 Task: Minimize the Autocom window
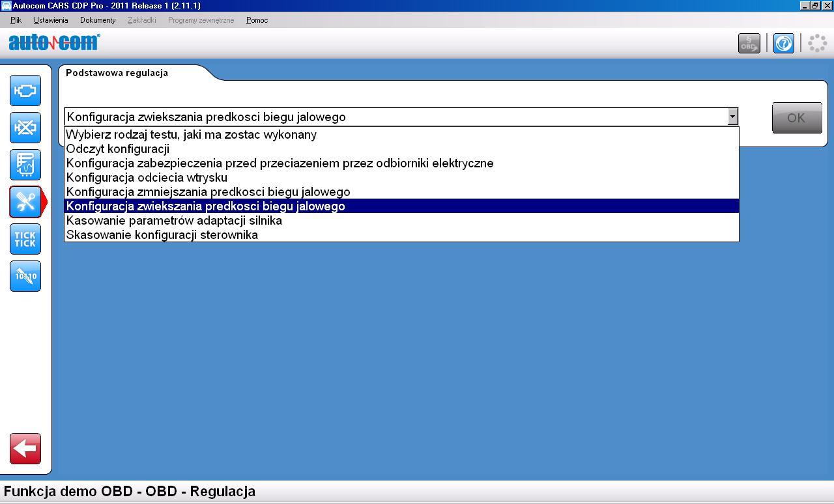tap(805, 5)
